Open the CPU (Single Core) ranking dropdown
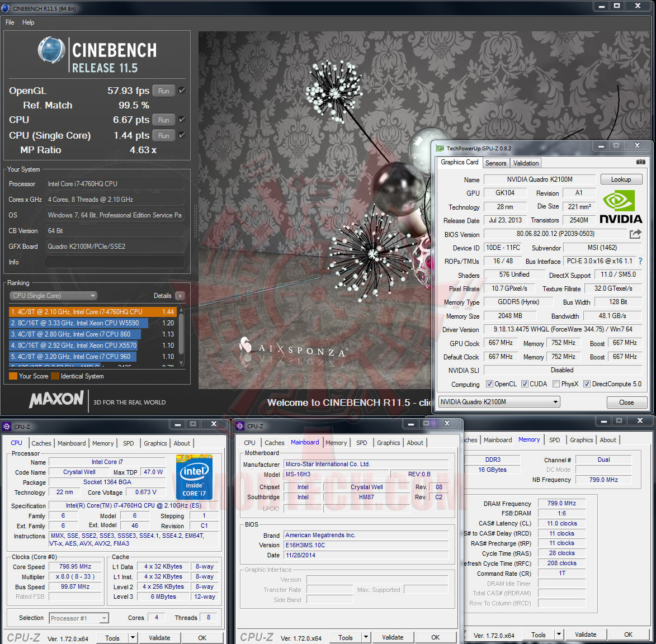 pyautogui.click(x=53, y=296)
